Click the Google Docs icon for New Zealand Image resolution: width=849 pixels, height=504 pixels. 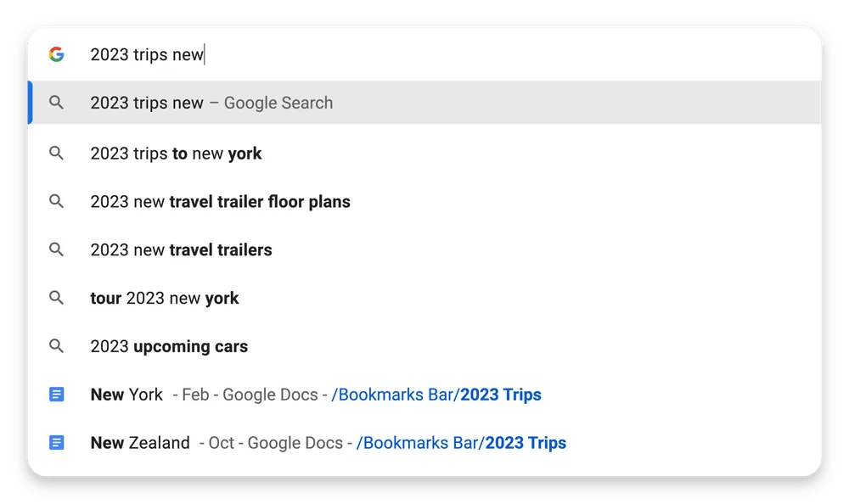[x=56, y=443]
